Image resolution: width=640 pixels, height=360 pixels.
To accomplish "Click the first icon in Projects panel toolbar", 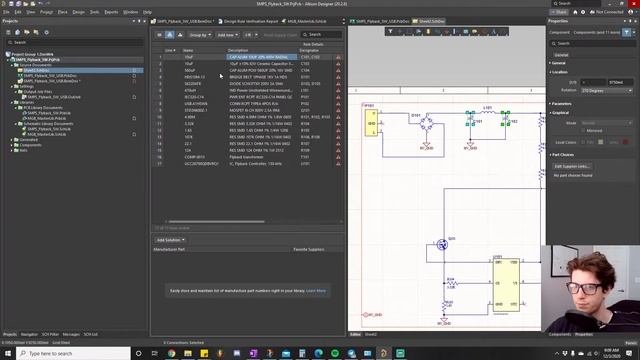I will 8,32.
